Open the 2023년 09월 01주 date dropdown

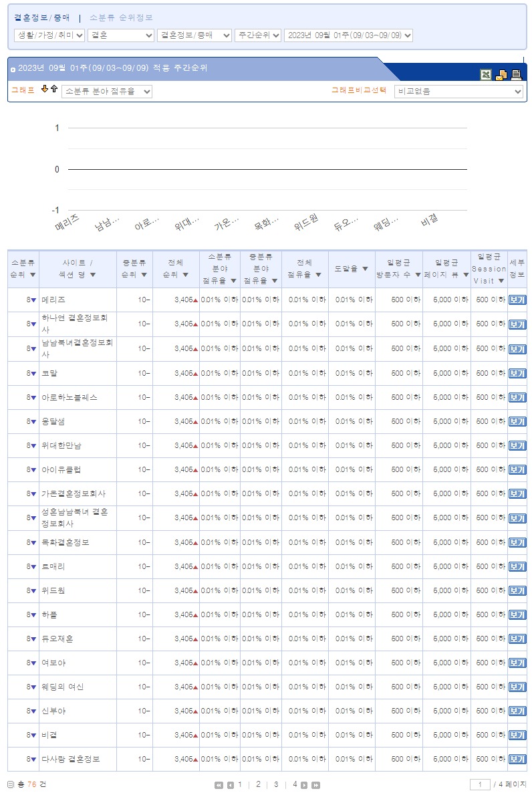pyautogui.click(x=348, y=35)
